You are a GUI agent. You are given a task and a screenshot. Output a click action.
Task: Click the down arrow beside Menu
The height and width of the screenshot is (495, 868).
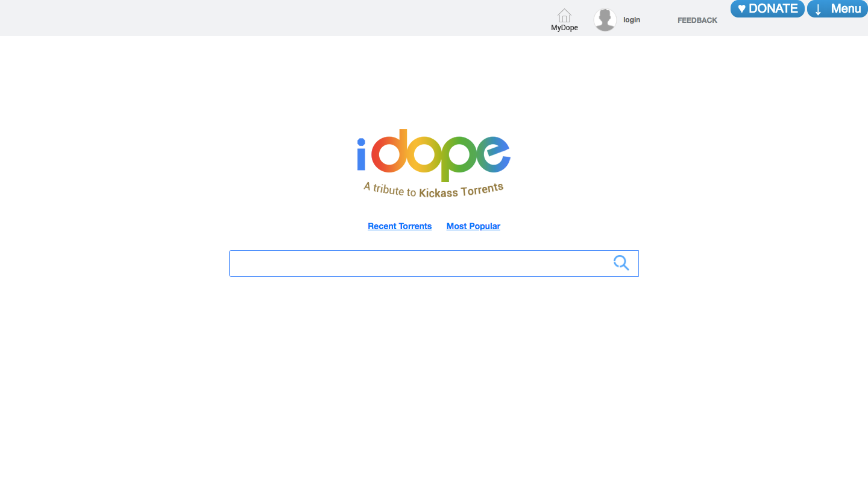pyautogui.click(x=818, y=9)
